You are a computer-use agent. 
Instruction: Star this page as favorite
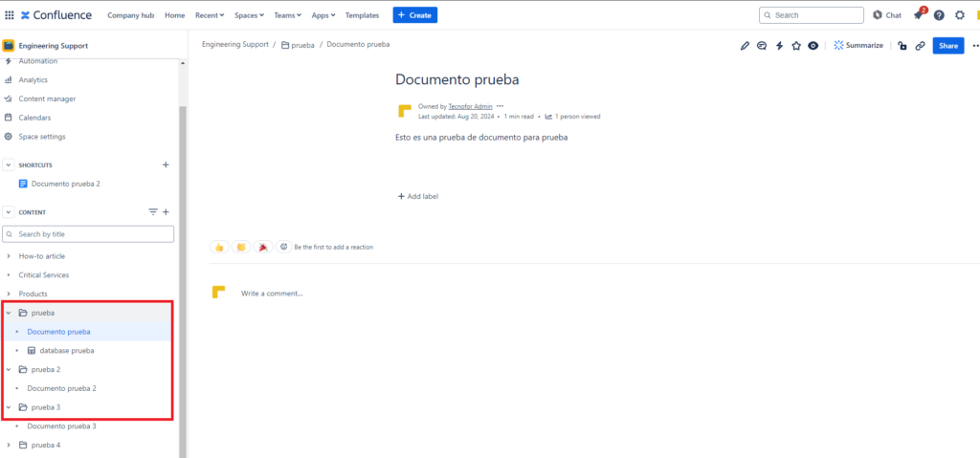tap(795, 45)
